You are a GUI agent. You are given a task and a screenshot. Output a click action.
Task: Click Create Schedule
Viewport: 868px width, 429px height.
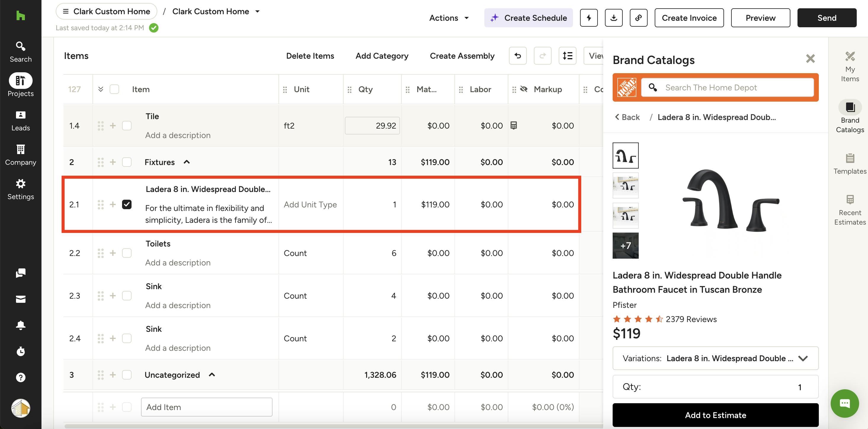[x=528, y=18]
